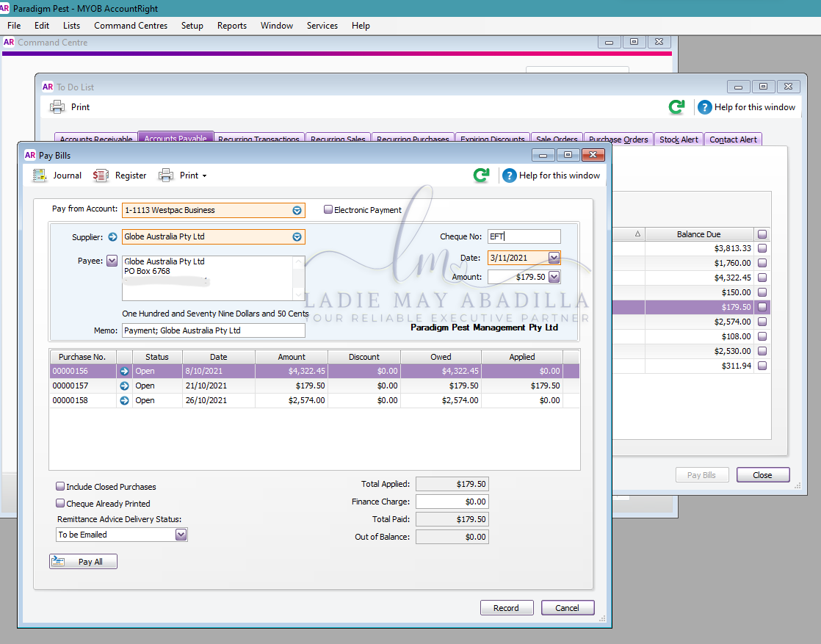Click the blue arrow next to Supplier label
Screen dimensions: 821x644
pos(112,236)
